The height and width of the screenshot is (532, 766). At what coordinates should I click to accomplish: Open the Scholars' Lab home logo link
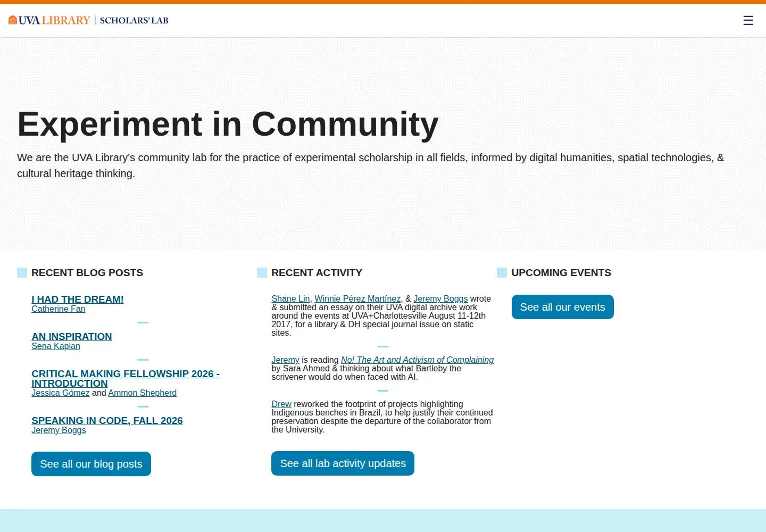[x=134, y=20]
